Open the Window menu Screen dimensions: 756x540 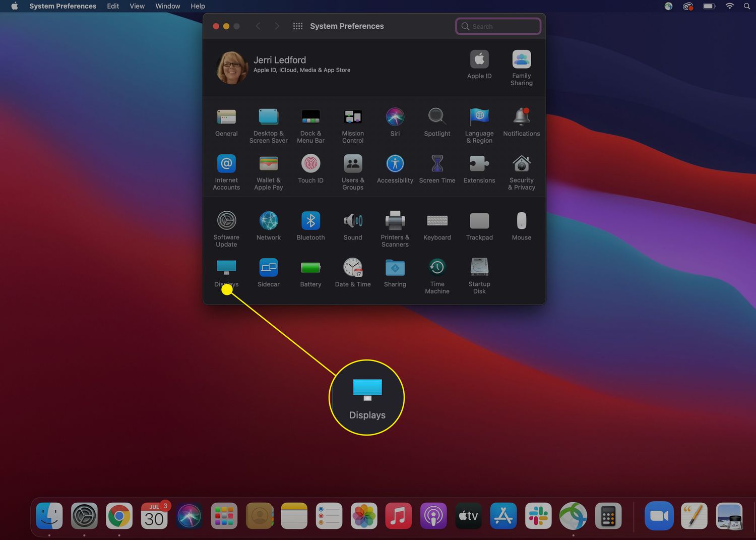point(167,6)
